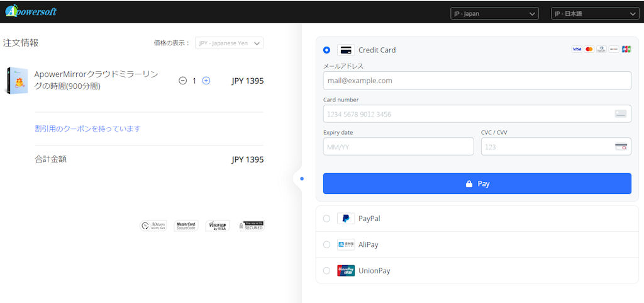
Task: Open the JP - 日本語 language dropdown
Action: click(x=595, y=14)
